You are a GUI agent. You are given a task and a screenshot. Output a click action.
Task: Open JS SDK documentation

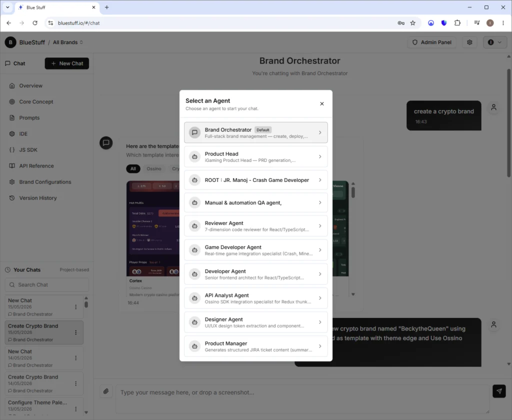tap(28, 150)
